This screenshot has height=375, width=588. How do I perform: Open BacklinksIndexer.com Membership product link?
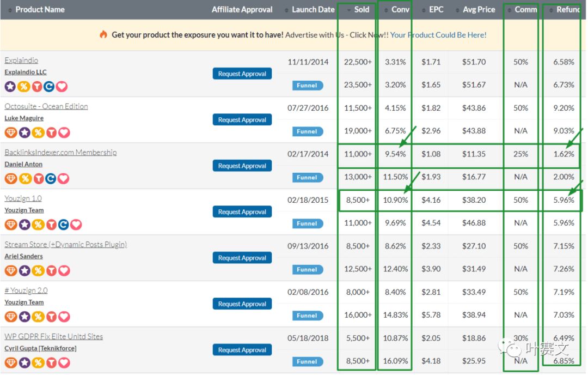(61, 153)
